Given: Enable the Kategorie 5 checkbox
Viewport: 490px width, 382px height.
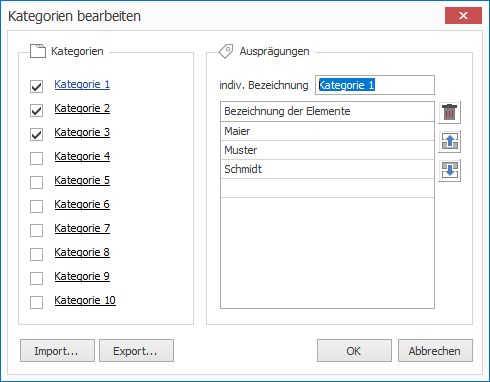Looking at the screenshot, I should 36,182.
